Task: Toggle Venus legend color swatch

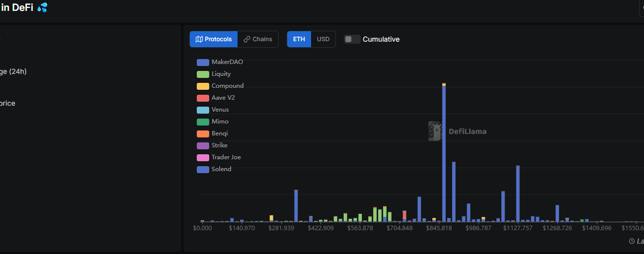Action: click(203, 110)
